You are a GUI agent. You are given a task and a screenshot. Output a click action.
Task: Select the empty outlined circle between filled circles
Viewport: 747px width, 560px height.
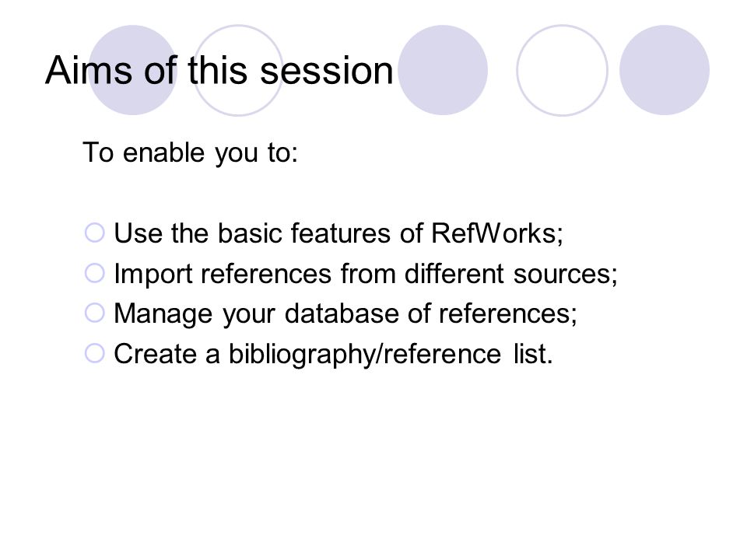coord(562,70)
